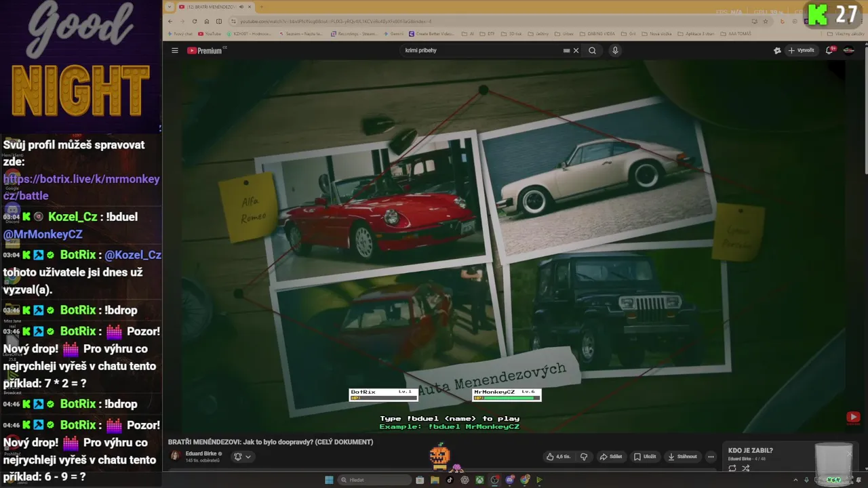Toggle playlist loop in KDO JE ZABIL?
This screenshot has width=868, height=488.
[732, 468]
